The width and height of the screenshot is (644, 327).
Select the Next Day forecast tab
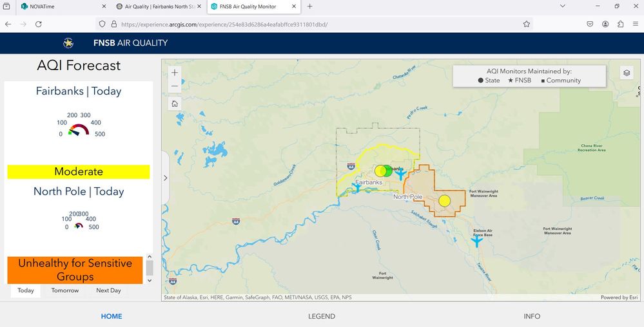[108, 290]
